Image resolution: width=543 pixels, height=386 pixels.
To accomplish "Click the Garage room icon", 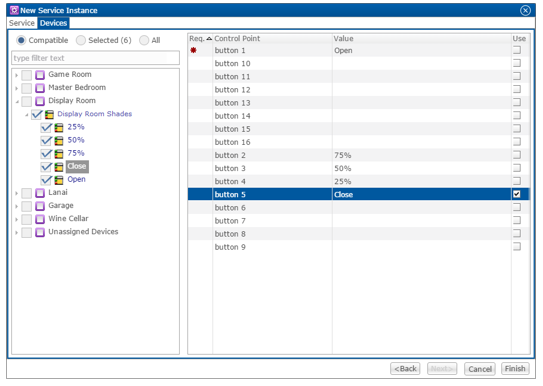I will coord(40,206).
